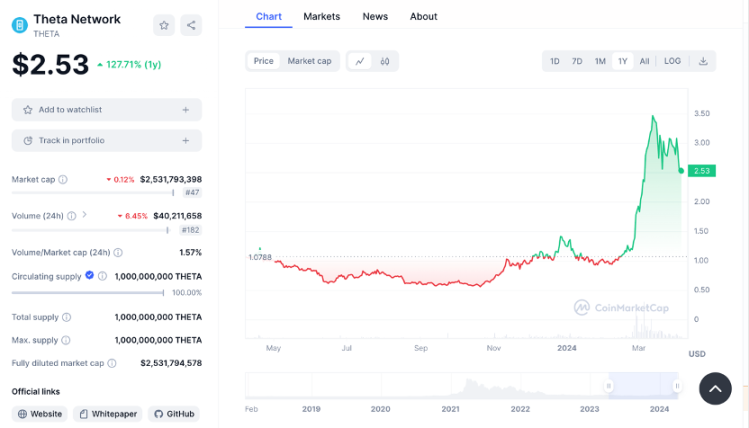Click the left handle of the timeline range selector
The width and height of the screenshot is (749, 428).
pos(609,385)
